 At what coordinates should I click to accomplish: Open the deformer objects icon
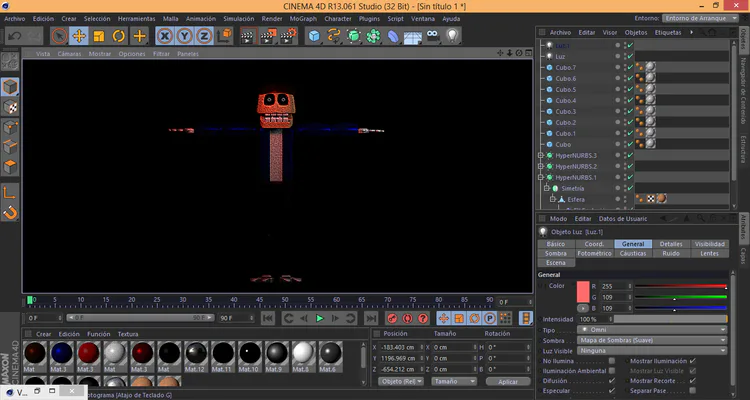393,36
